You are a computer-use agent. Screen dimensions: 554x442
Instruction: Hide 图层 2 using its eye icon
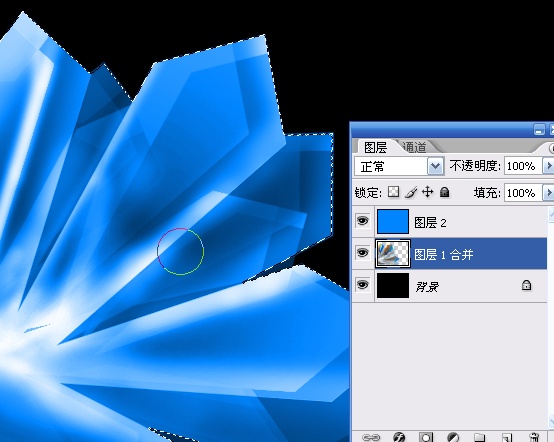(x=363, y=221)
